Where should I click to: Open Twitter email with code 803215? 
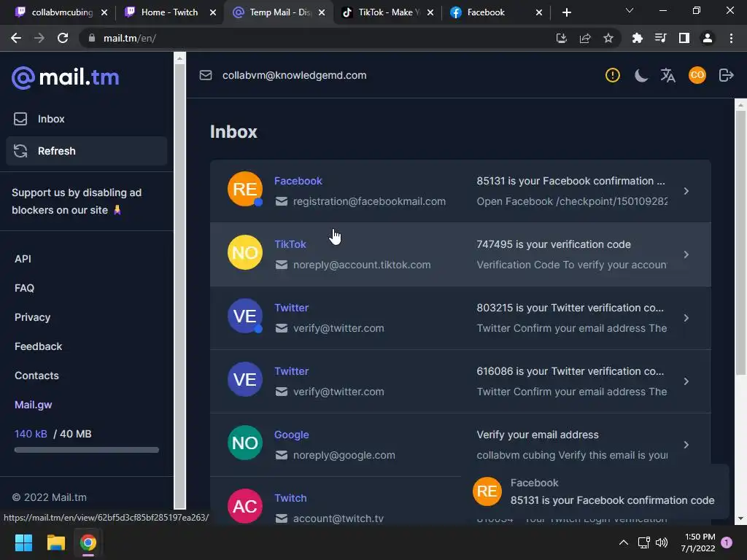pos(460,318)
